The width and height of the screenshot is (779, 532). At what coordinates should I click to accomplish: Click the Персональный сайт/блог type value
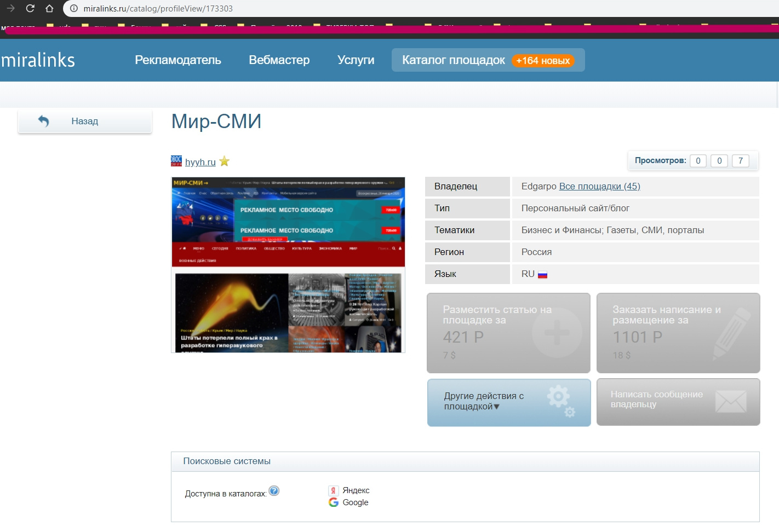pos(575,208)
